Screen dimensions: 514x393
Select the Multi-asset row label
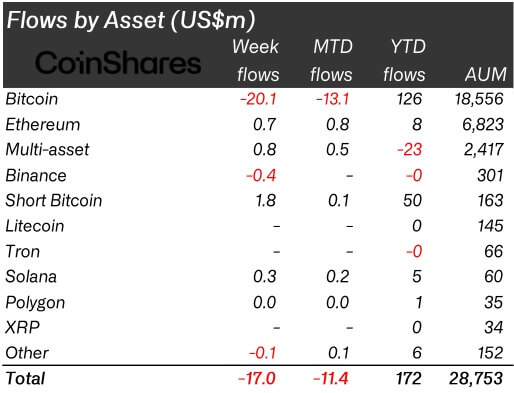coord(48,149)
